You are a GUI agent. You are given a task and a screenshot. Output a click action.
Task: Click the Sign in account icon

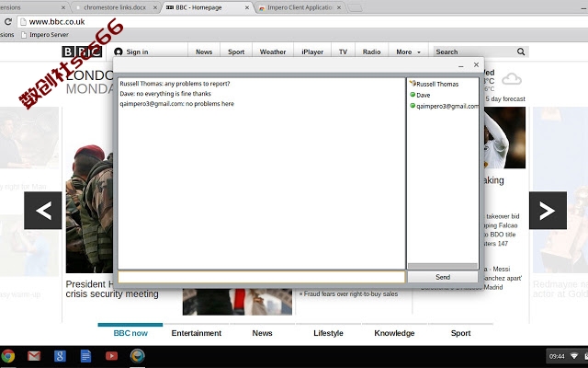coord(119,52)
